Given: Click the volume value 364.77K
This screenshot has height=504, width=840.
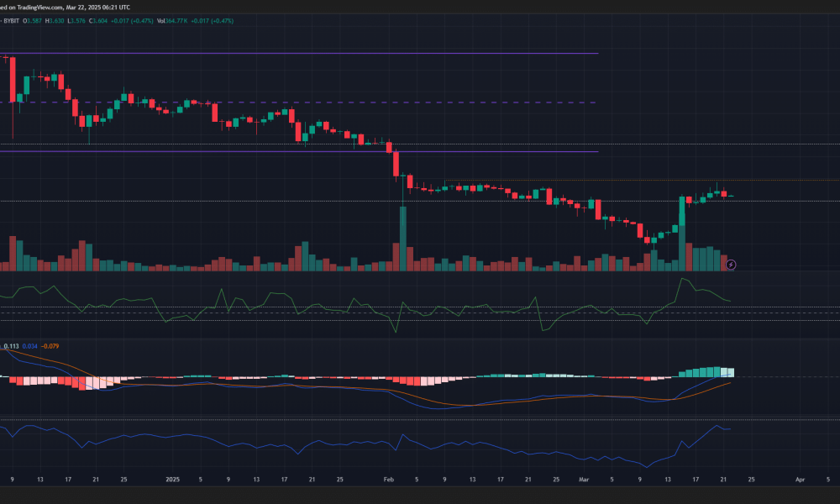Looking at the screenshot, I should point(176,21).
